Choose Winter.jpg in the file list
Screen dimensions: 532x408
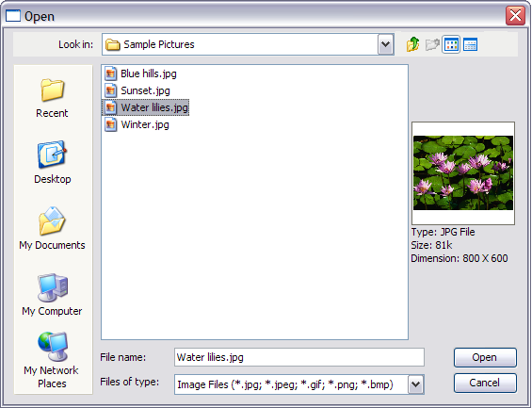click(x=137, y=124)
